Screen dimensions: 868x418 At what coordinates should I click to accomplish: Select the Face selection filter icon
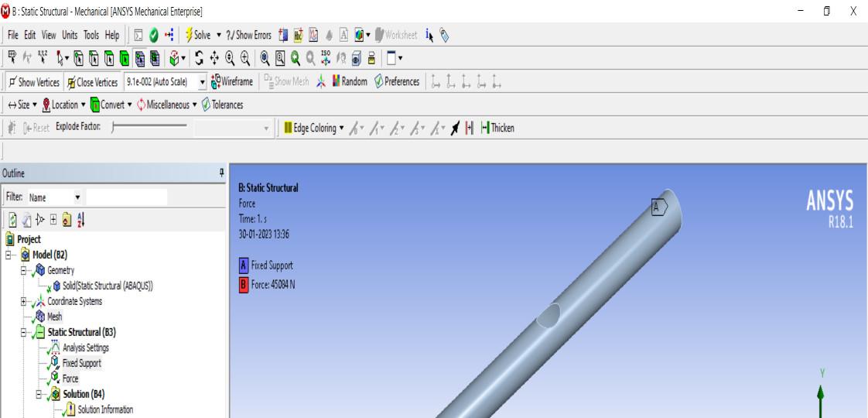pos(110,58)
